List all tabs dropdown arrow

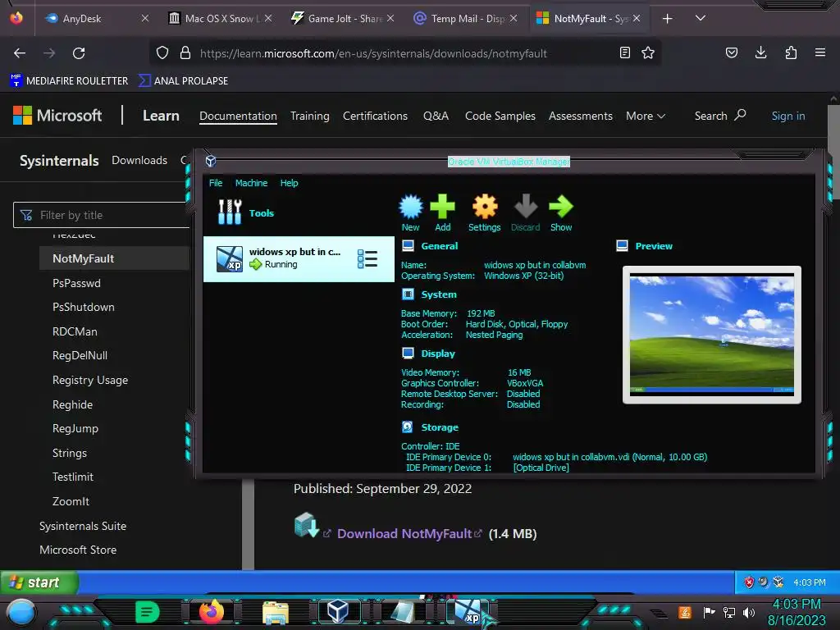tap(701, 18)
